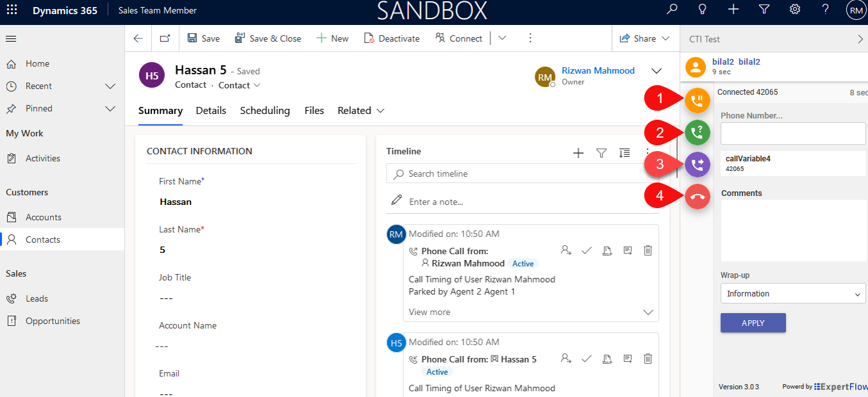The image size is (868, 397).
Task: Delete the first timeline phone call entry
Action: pyautogui.click(x=647, y=250)
